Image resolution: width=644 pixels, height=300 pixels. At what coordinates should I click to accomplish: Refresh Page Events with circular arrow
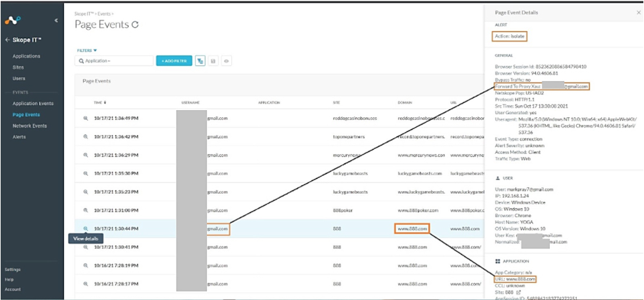(x=135, y=24)
